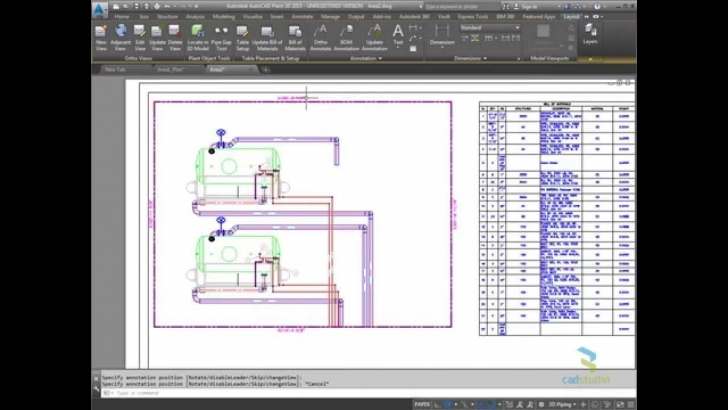Open the Analysis ribbon tab
This screenshot has height=410, width=728.
point(195,17)
